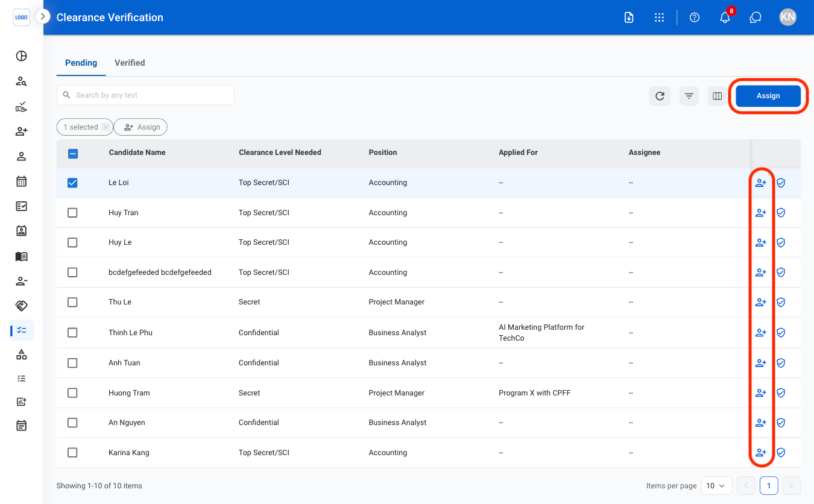Open the contact badge sidebar icon
Screen dimensions: 814x504
tap(21, 231)
